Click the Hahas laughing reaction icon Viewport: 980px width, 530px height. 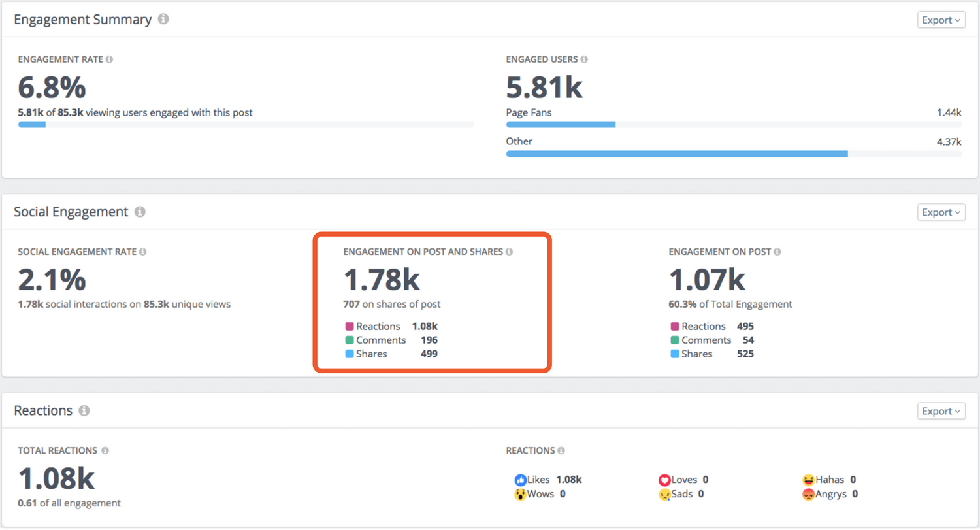coord(810,479)
